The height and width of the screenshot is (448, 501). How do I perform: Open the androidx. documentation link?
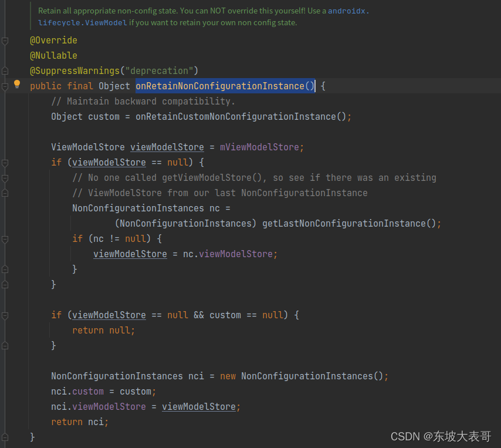(x=348, y=11)
